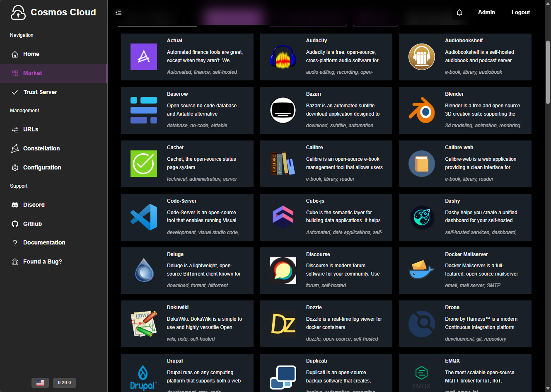Click the Dashy rocket logo
This screenshot has height=392, width=551.
[422, 217]
